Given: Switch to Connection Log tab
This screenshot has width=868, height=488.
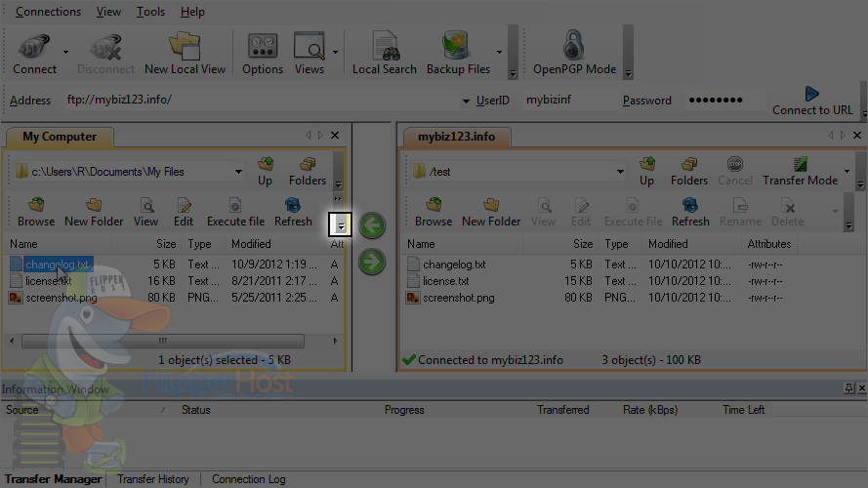Looking at the screenshot, I should (x=249, y=479).
